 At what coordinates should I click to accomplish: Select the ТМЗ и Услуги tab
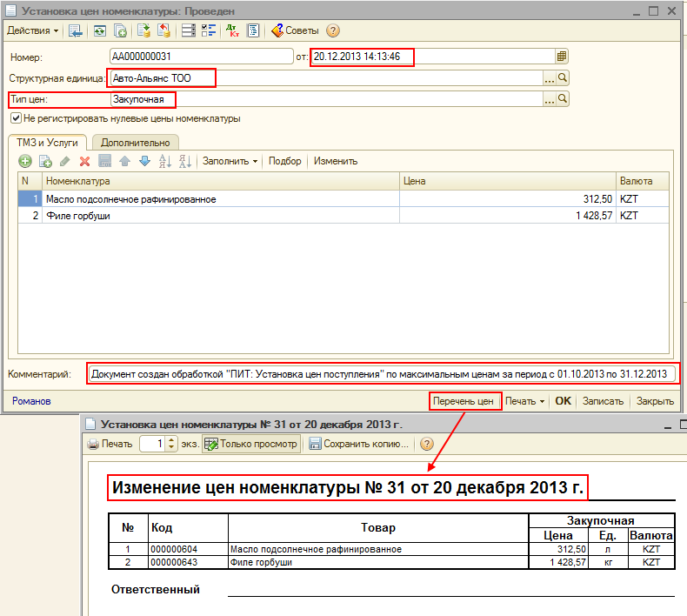pyautogui.click(x=46, y=142)
